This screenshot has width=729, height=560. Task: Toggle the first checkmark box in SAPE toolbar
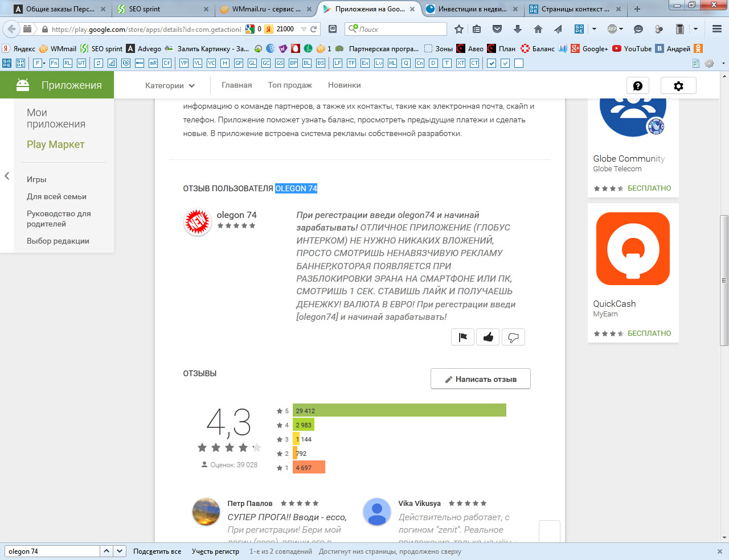coord(492,63)
